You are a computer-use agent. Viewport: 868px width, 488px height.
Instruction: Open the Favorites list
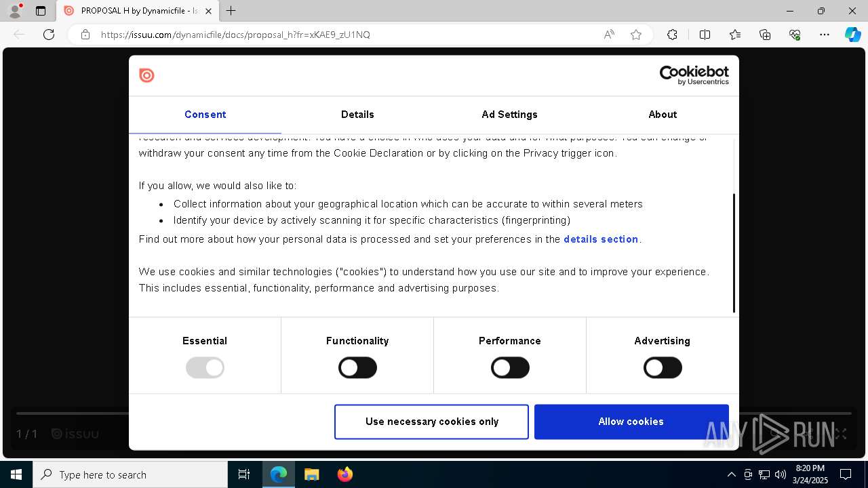735,35
